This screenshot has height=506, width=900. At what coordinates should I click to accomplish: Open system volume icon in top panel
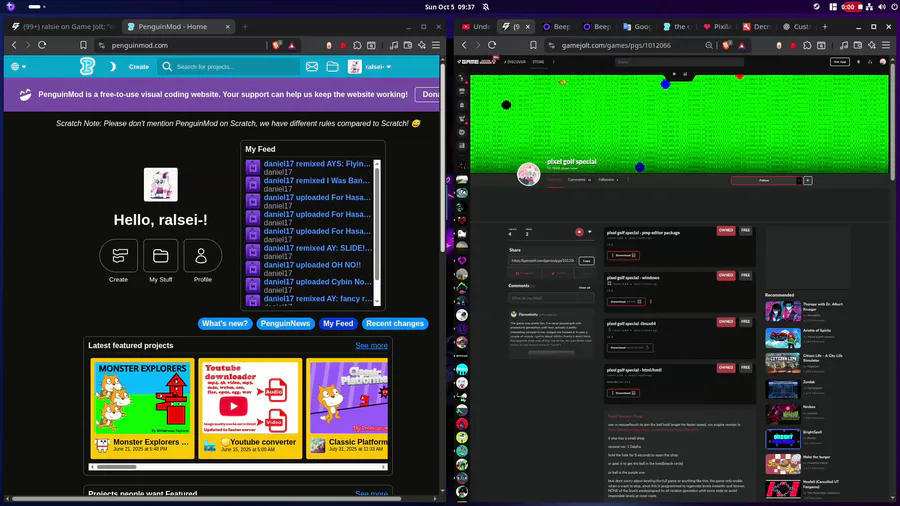882,7
